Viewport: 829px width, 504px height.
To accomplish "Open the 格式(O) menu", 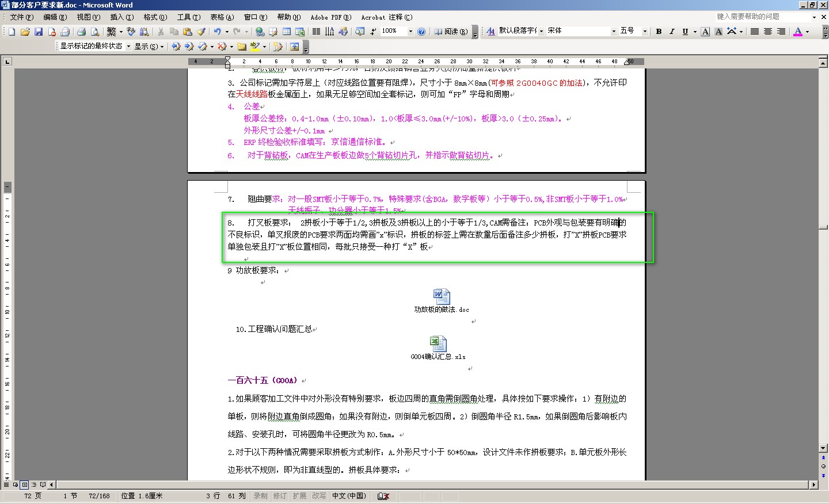I will click(155, 17).
